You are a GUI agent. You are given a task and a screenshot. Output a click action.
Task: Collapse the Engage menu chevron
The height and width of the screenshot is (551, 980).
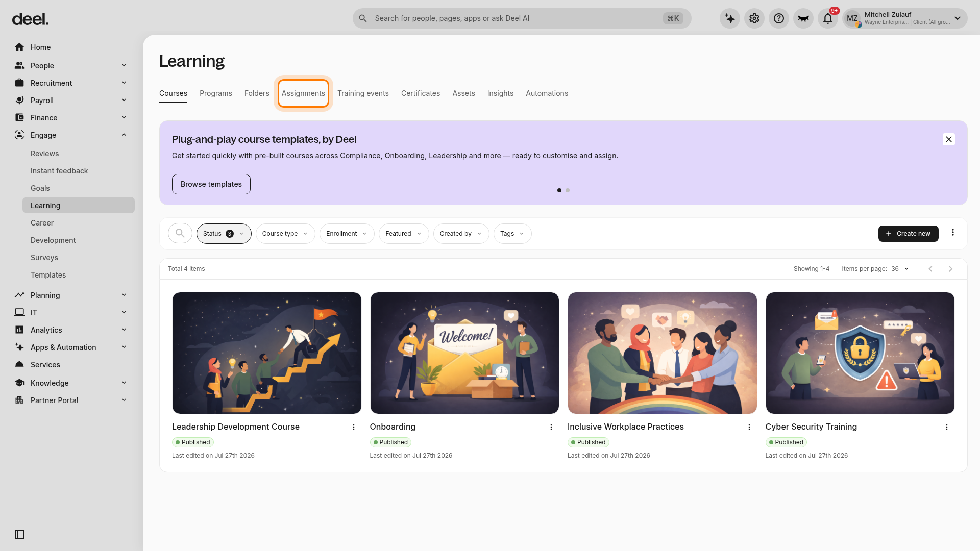[124, 135]
